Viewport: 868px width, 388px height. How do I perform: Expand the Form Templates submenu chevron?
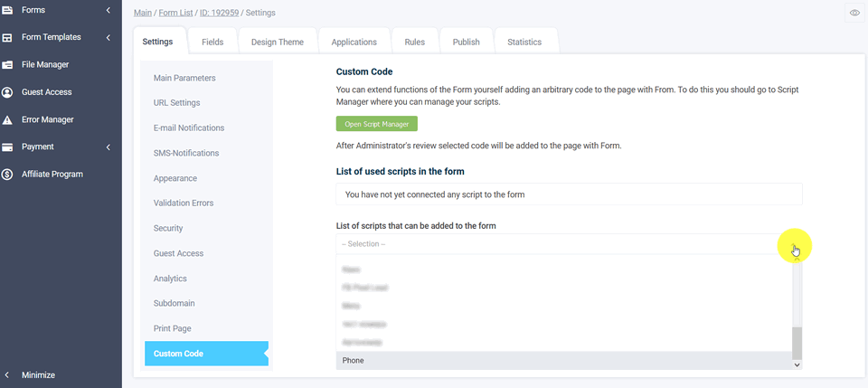pos(108,38)
